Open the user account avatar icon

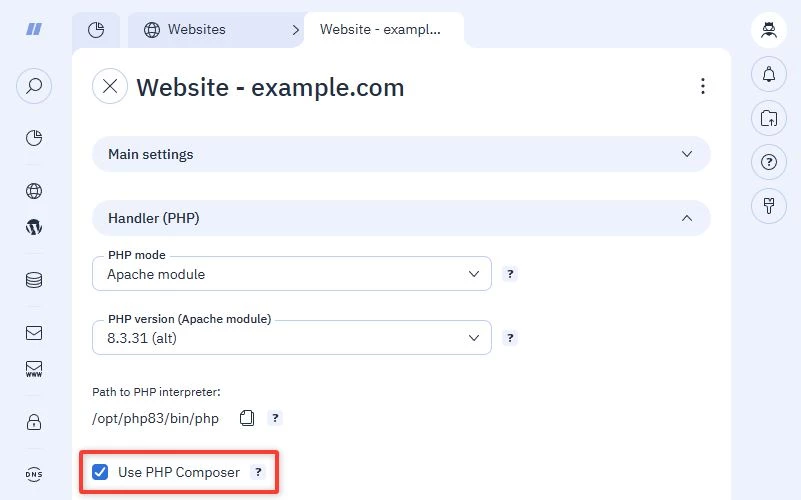(x=769, y=30)
